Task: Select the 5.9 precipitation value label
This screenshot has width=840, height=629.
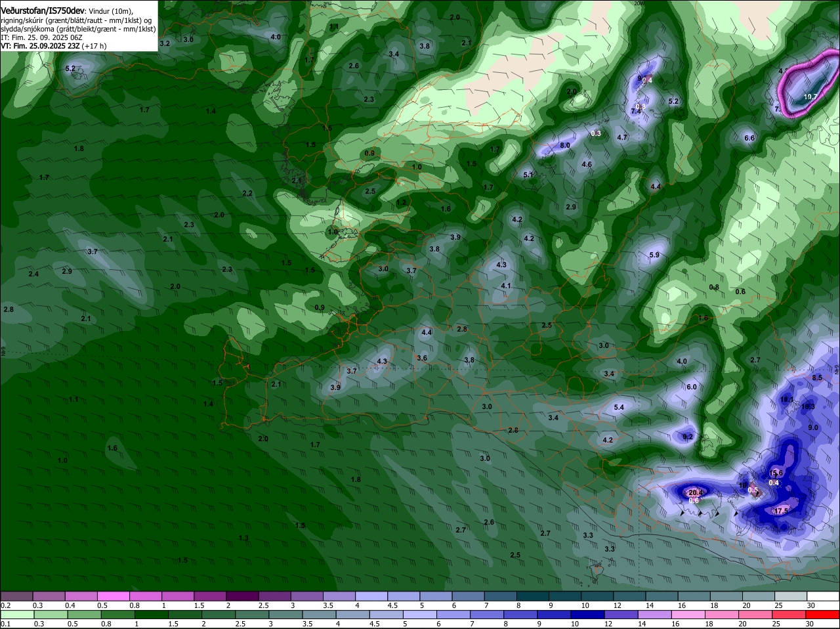Action: [x=654, y=255]
